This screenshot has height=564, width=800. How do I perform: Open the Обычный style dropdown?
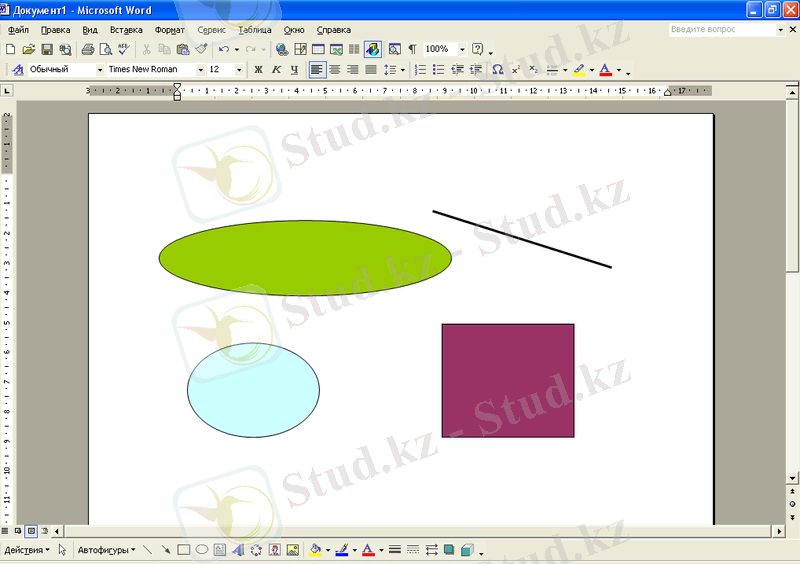coord(100,69)
